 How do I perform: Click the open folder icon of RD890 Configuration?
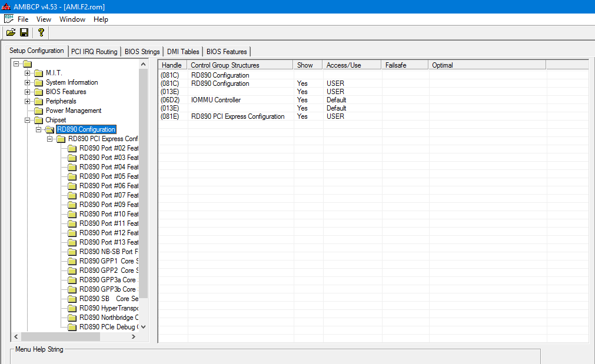point(49,130)
